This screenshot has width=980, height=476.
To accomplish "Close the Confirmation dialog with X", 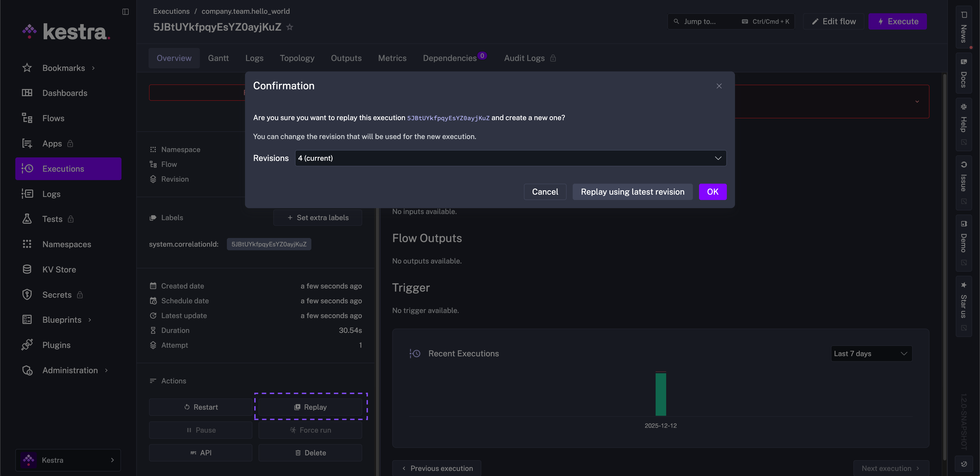I will 719,86.
